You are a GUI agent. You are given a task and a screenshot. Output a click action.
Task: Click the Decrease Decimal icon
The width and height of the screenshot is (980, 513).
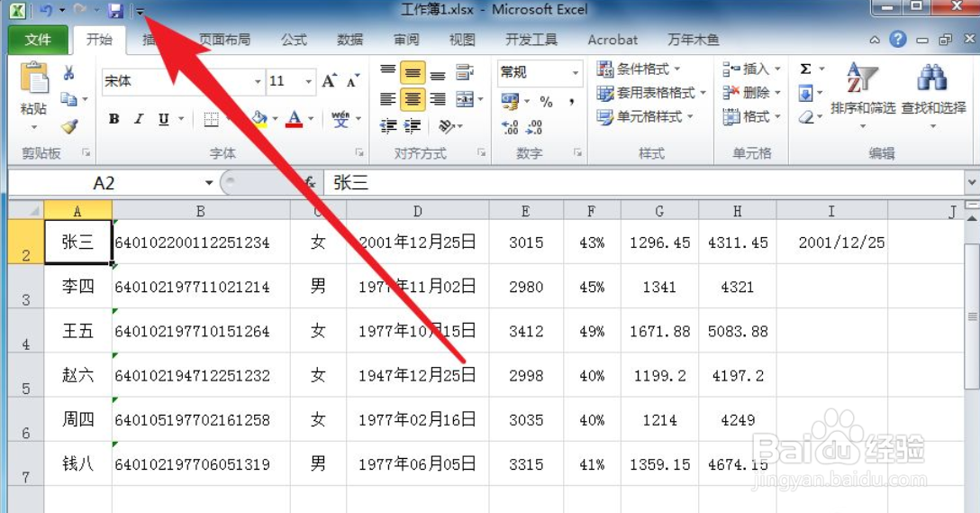[x=534, y=127]
